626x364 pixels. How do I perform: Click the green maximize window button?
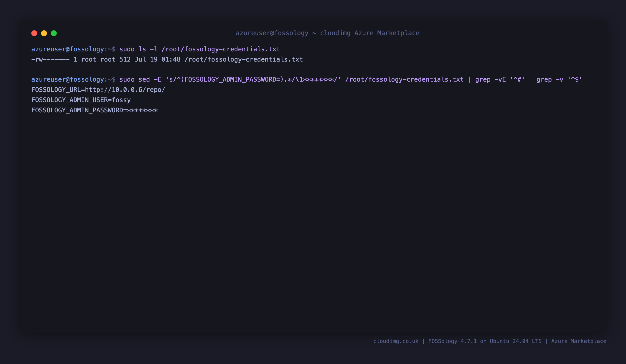click(54, 33)
